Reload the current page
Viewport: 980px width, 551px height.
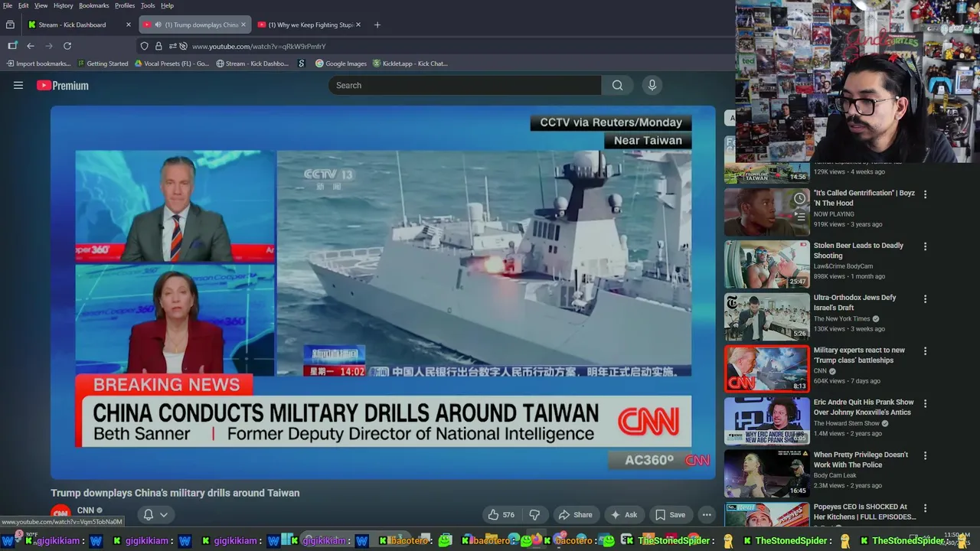click(67, 46)
